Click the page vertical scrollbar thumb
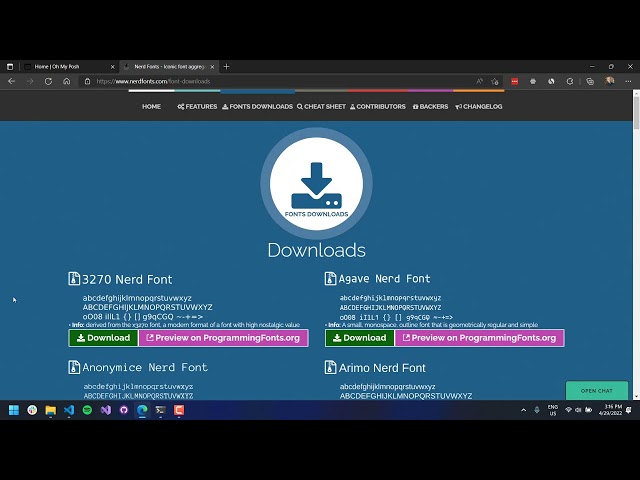This screenshot has height=480, width=640. 636,113
